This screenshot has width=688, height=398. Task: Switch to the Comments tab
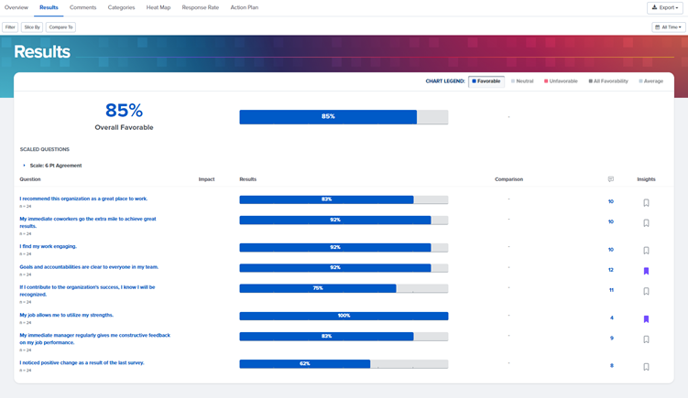coord(83,7)
